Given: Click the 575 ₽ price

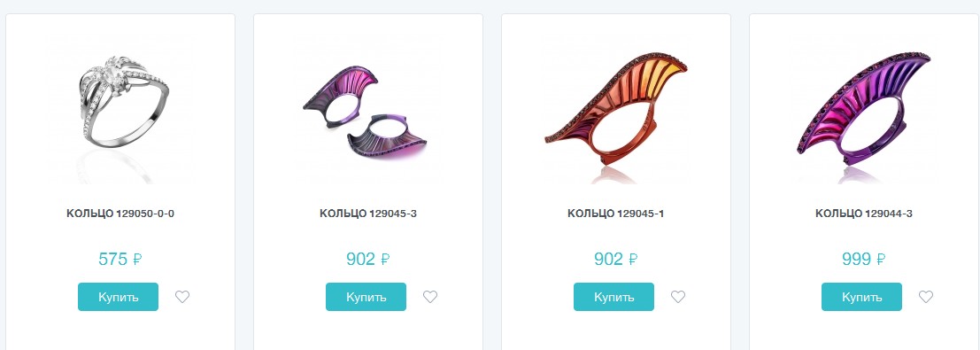Looking at the screenshot, I should [120, 259].
